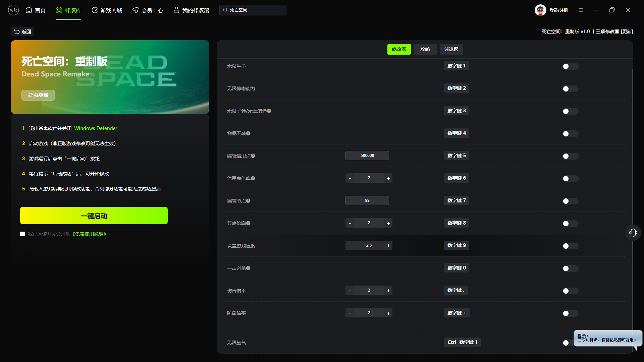This screenshot has width=644, height=362.
Task: Click the 编辑节点 value field 99
Action: pos(367,200)
